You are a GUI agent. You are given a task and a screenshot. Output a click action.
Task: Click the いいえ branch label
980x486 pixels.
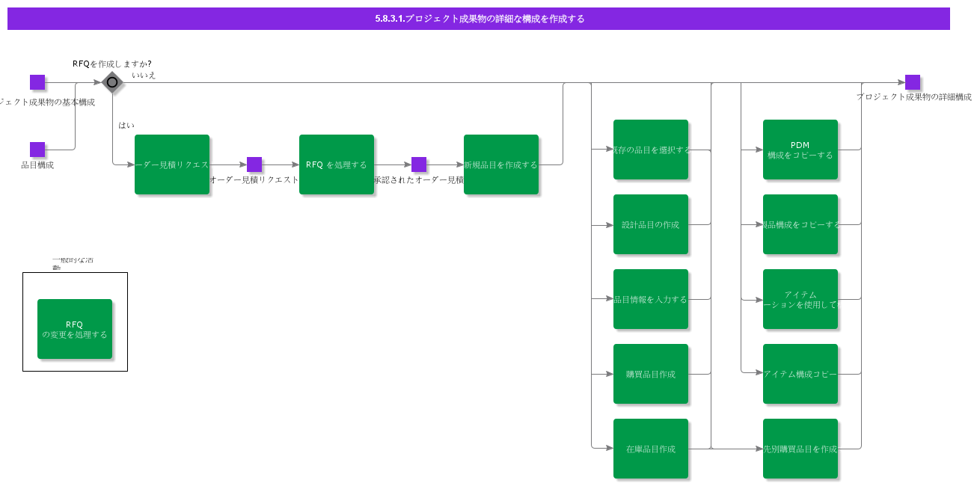pyautogui.click(x=144, y=75)
